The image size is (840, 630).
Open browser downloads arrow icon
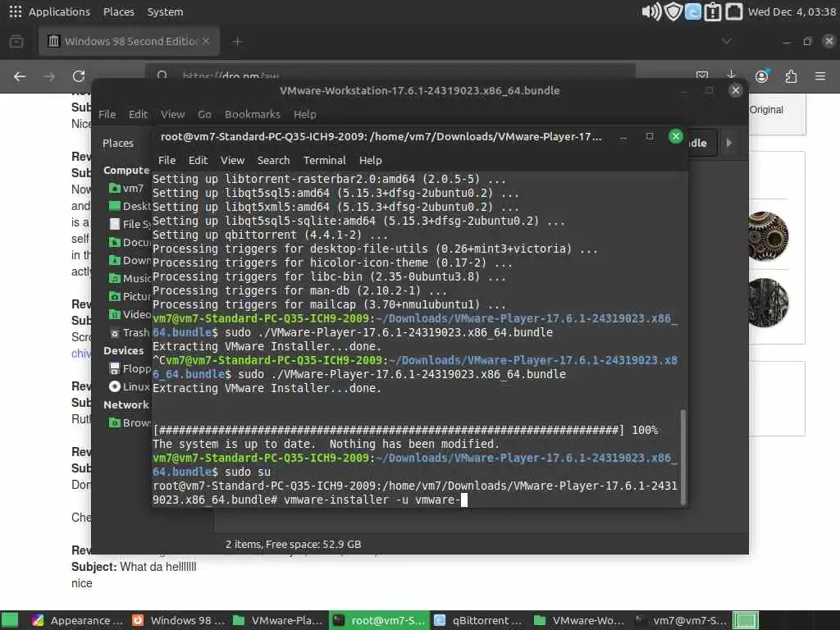click(x=731, y=75)
